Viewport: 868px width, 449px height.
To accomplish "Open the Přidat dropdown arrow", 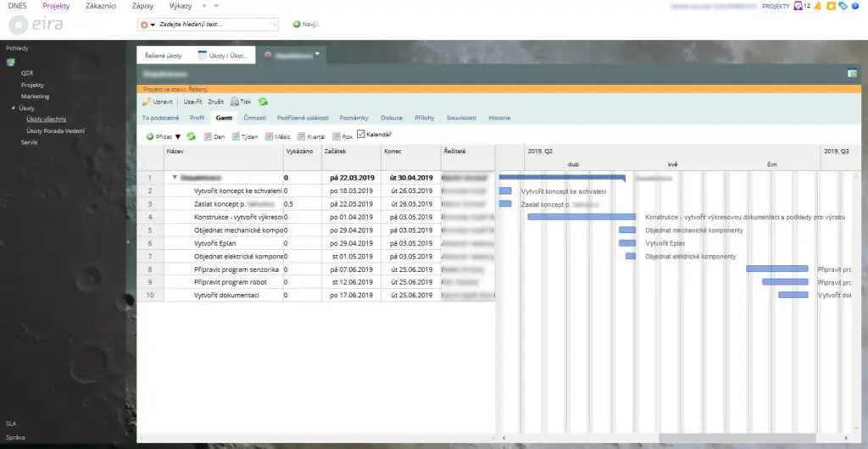I will tap(178, 136).
